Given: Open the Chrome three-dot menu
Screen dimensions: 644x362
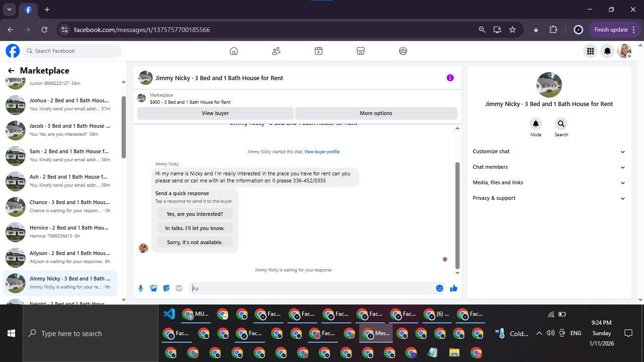Looking at the screenshot, I should 634,30.
